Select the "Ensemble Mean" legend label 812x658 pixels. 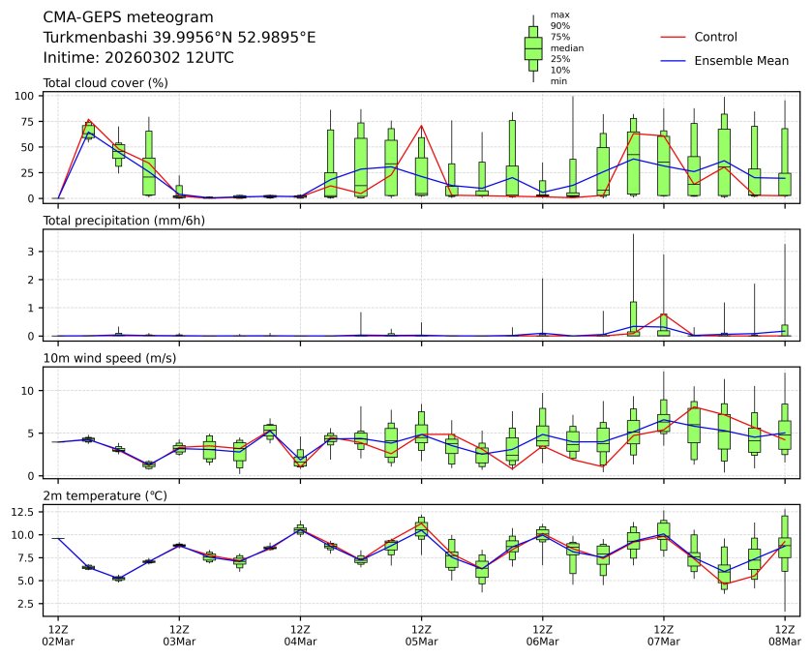[x=741, y=61]
